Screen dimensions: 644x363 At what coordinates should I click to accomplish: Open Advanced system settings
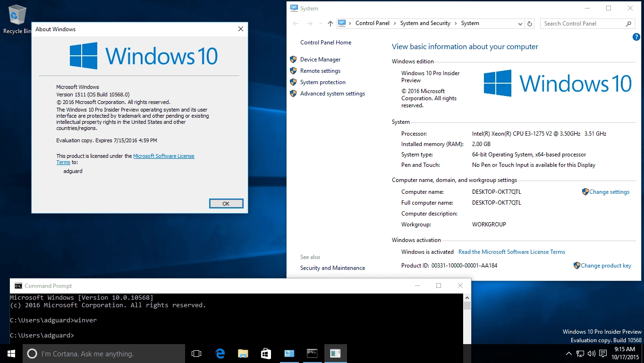point(332,94)
